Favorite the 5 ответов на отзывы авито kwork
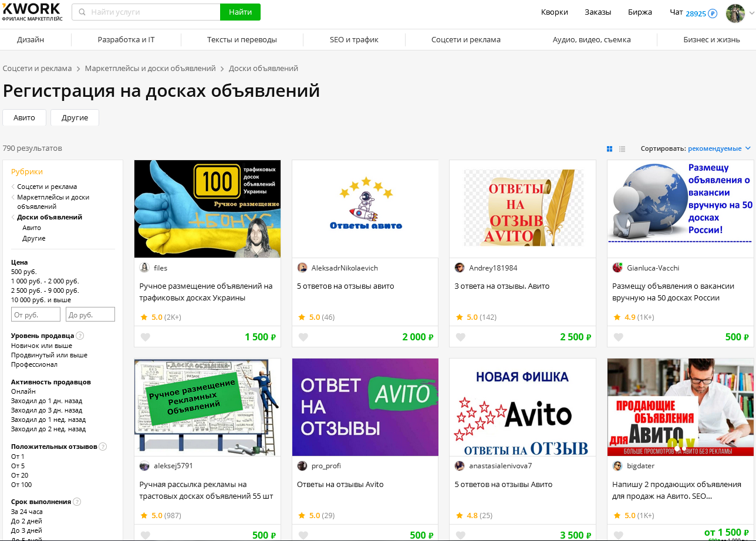The width and height of the screenshot is (756, 541). point(303,337)
